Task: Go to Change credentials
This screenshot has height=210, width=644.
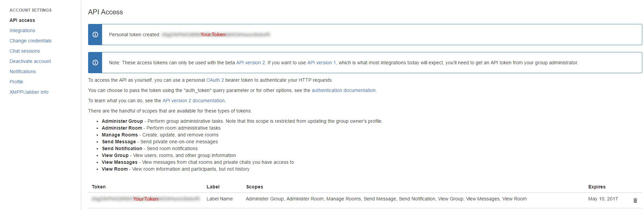Action: click(30, 41)
